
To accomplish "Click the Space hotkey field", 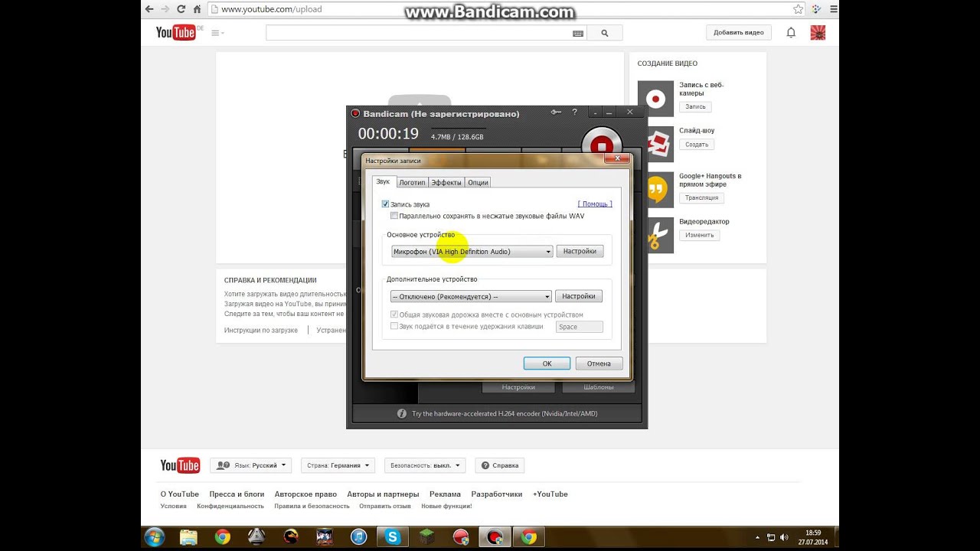I will tap(580, 327).
